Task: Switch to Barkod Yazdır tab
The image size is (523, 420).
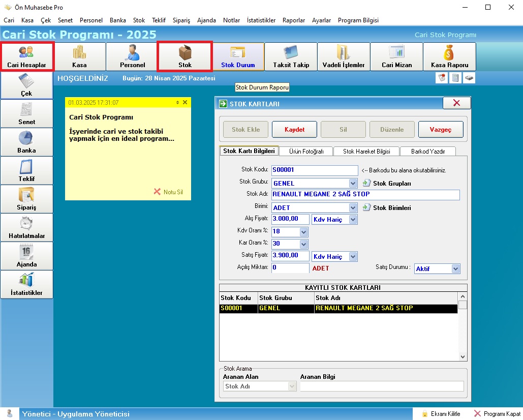Action: click(x=428, y=152)
